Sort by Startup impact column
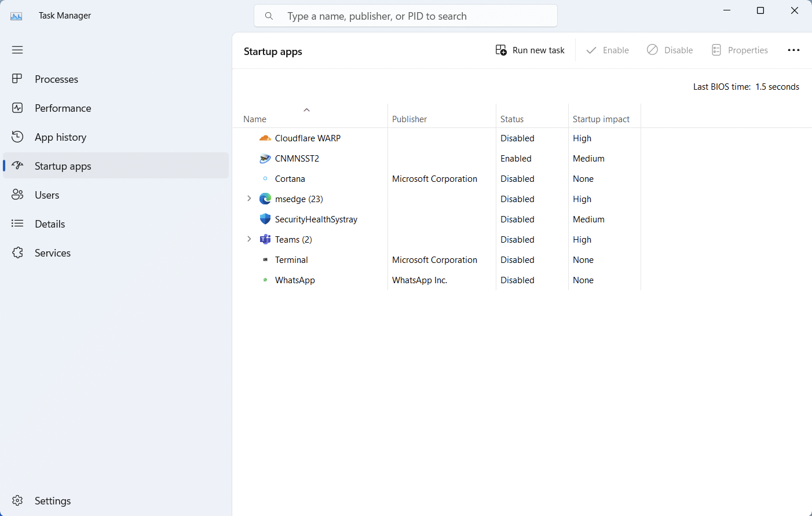The height and width of the screenshot is (516, 812). click(601, 119)
